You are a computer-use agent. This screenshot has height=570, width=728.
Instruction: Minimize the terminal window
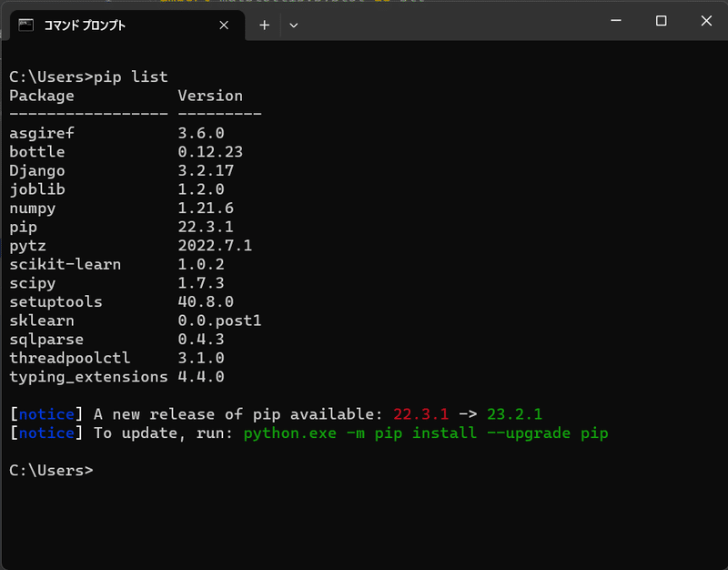(x=616, y=21)
